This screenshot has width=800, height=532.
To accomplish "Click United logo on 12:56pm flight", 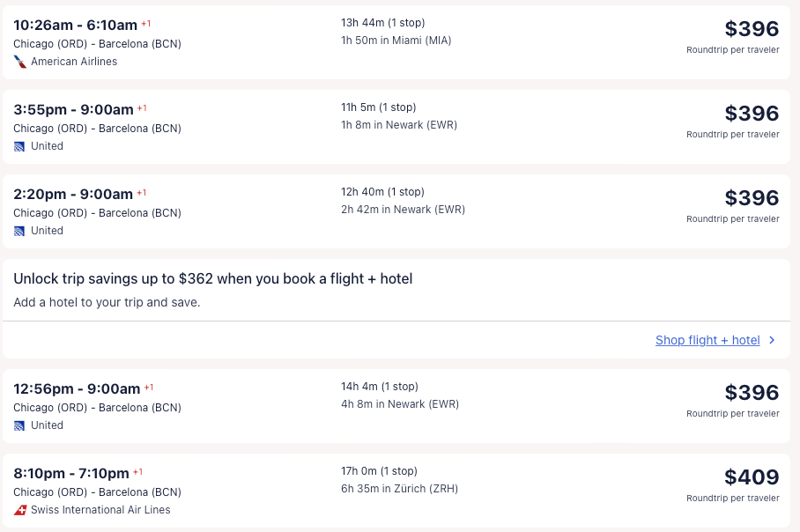I will click(19, 425).
